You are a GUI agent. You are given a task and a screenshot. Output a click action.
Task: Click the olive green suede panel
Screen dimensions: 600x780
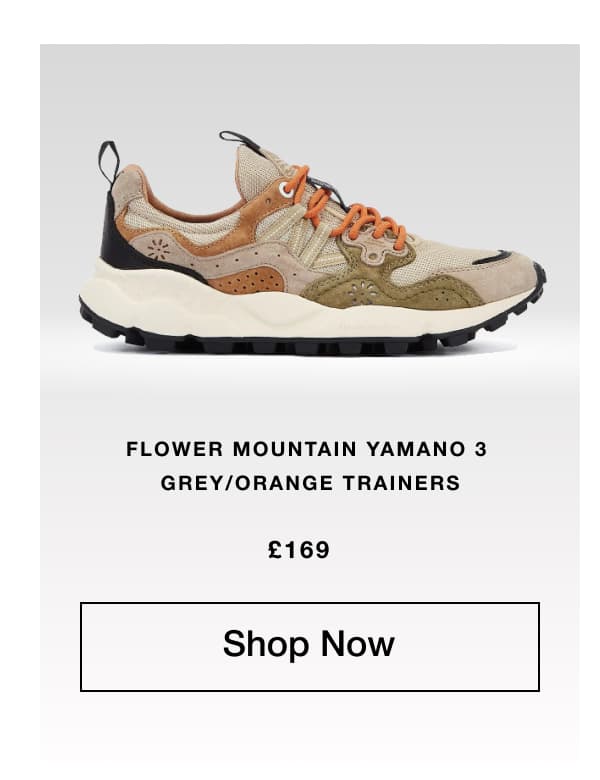393,286
